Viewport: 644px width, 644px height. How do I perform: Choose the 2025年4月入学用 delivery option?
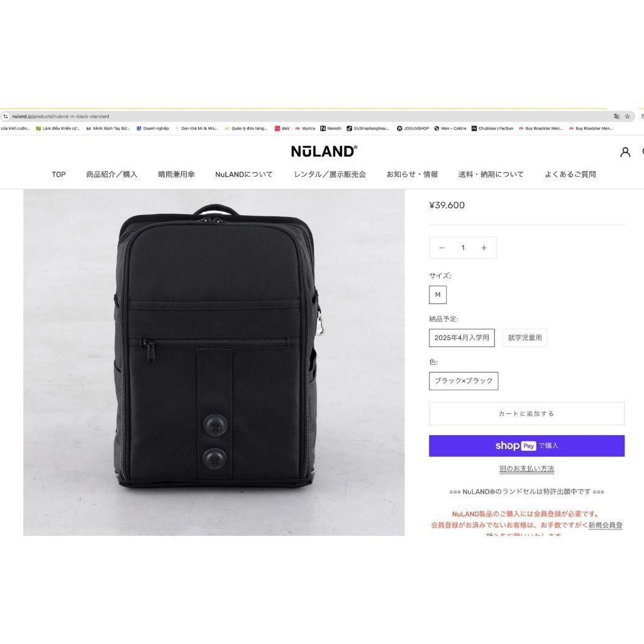462,338
